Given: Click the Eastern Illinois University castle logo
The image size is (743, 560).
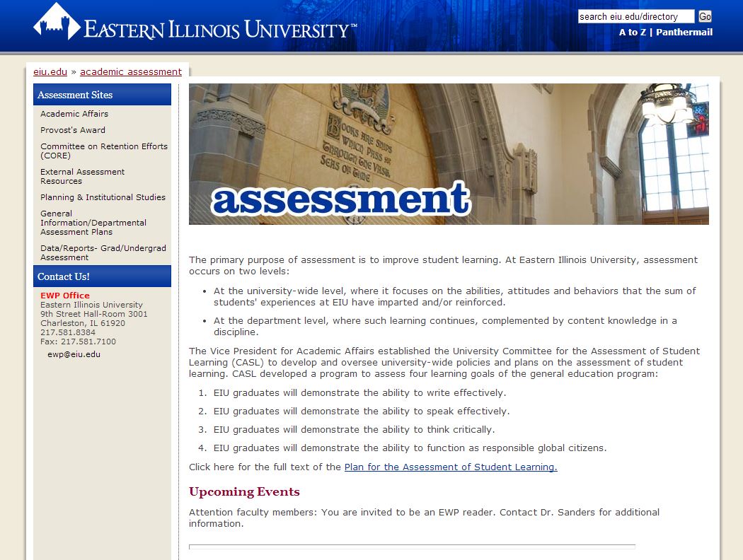Looking at the screenshot, I should pos(57,21).
